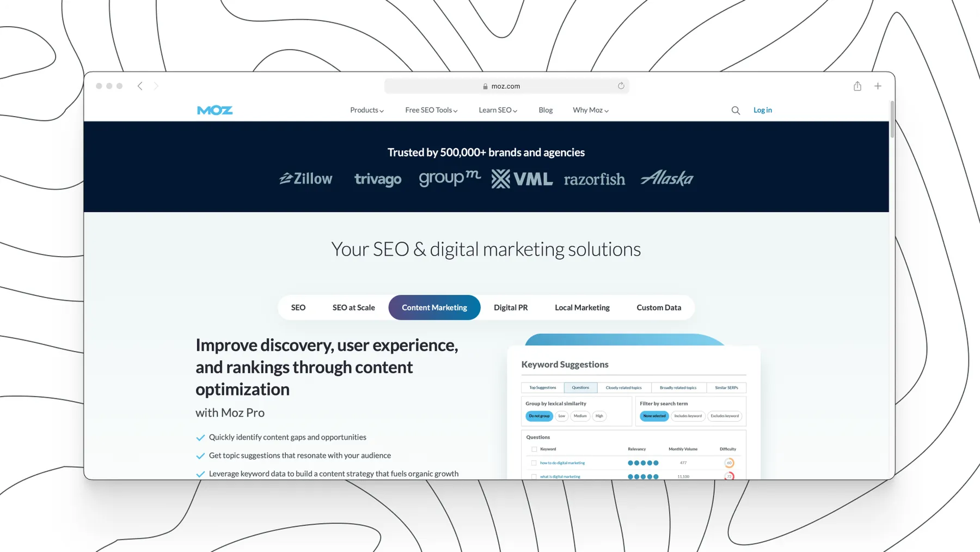The height and width of the screenshot is (552, 980).
Task: Click checkmark beside 'Leverage keyword data'
Action: [200, 474]
